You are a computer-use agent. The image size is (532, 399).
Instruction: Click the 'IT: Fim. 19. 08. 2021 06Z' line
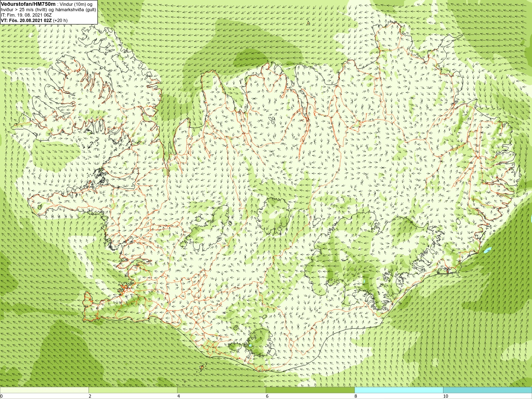[x=26, y=15]
